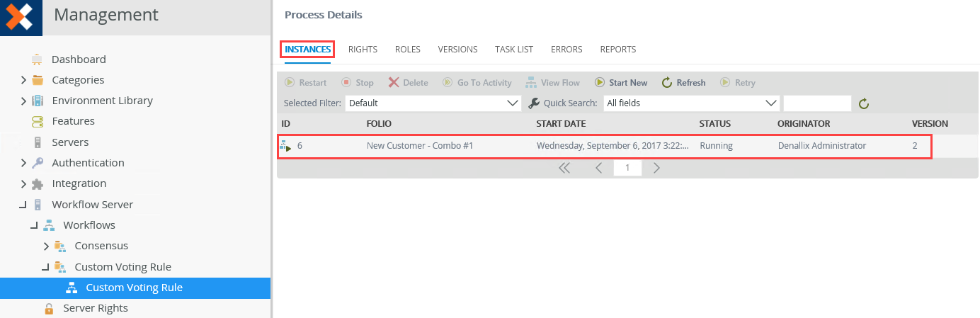Click the Dashboard icon in sidebar
The height and width of the screenshot is (318, 980).
pos(38,59)
